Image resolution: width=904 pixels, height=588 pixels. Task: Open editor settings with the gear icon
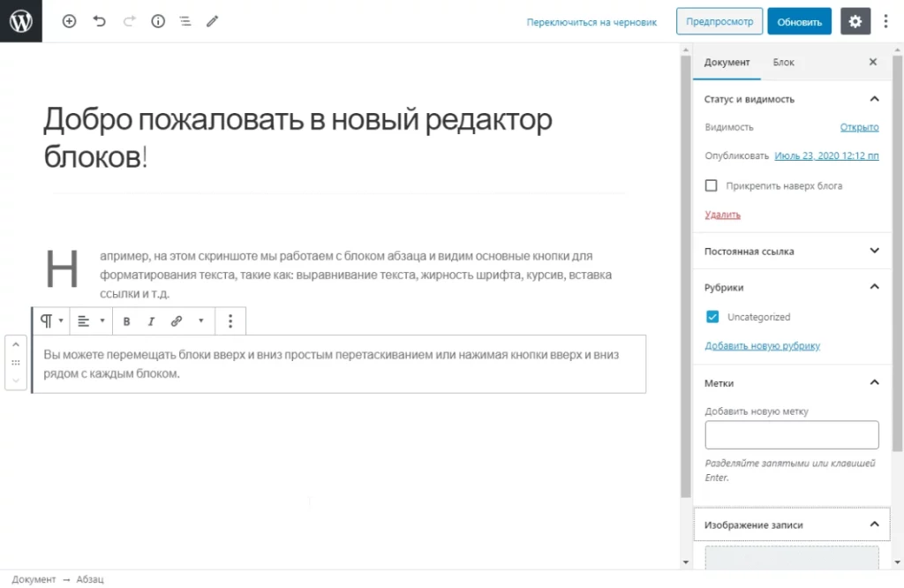click(855, 21)
